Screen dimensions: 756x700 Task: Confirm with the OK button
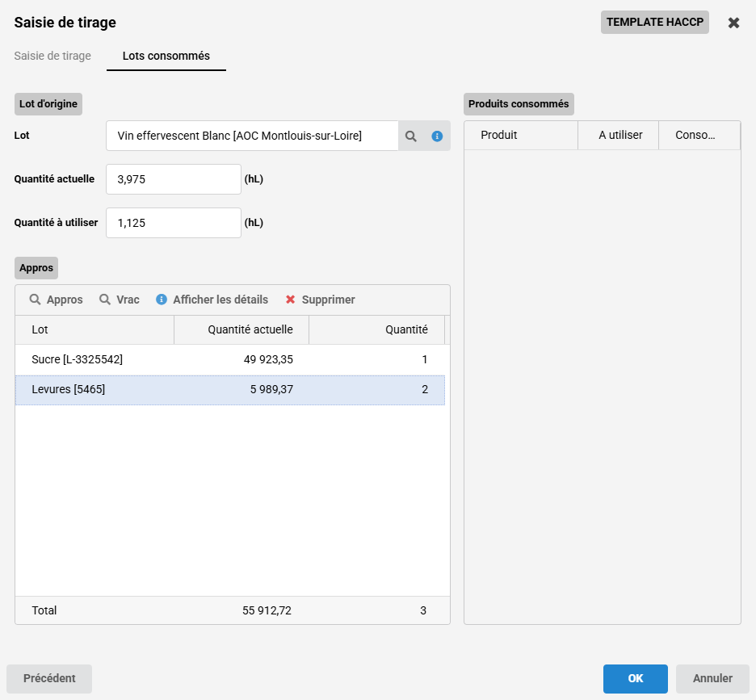pos(635,678)
